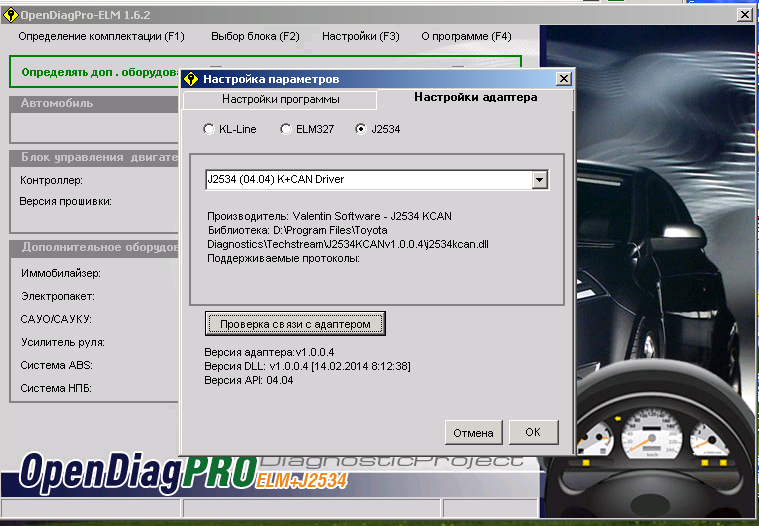Click the Версия DLL: v1.0.0.4 line
This screenshot has width=759, height=526.
tap(307, 366)
